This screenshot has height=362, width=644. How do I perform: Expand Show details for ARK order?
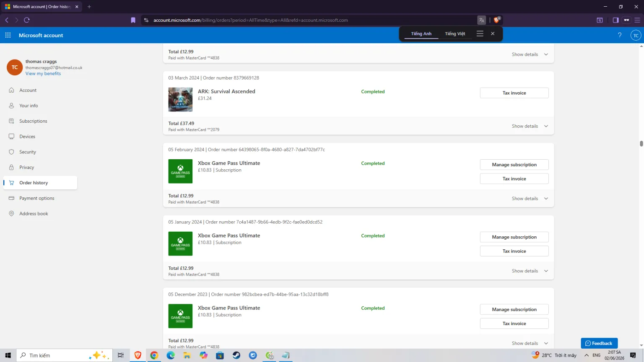click(530, 126)
